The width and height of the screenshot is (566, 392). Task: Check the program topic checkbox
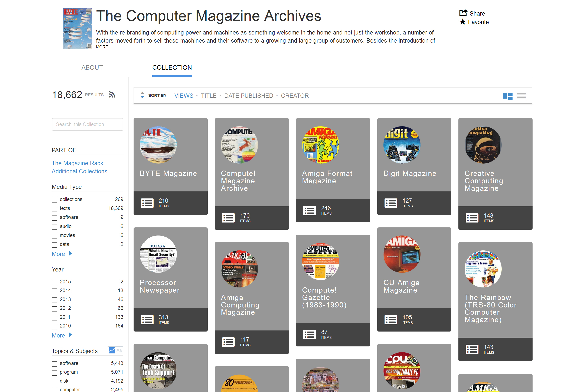point(54,373)
